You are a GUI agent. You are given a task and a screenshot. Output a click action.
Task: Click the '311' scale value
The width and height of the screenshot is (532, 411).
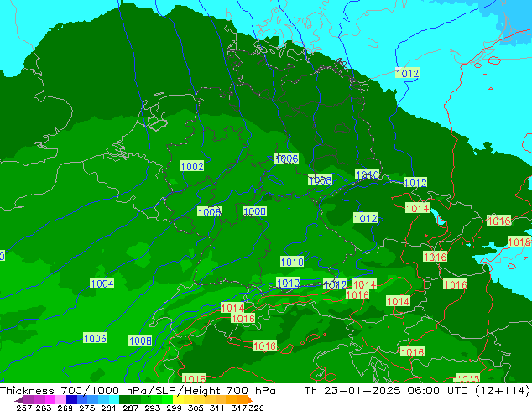pos(217,408)
